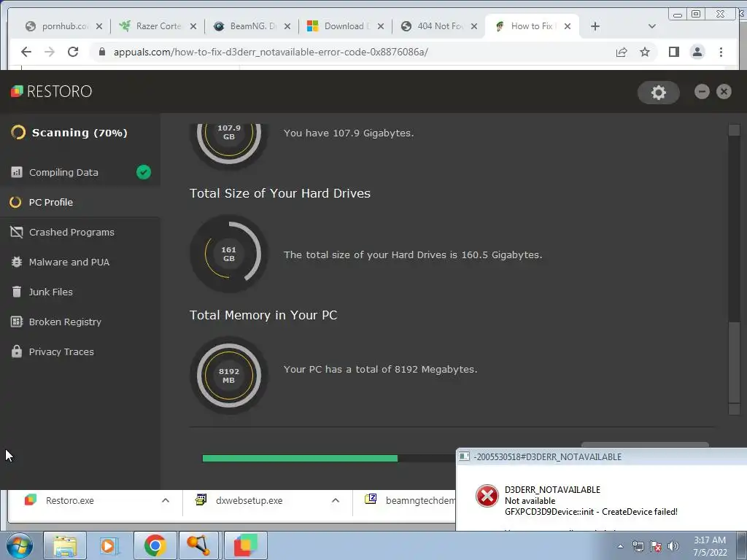747x560 pixels.
Task: Open Windows Start menu
Action: [x=20, y=545]
